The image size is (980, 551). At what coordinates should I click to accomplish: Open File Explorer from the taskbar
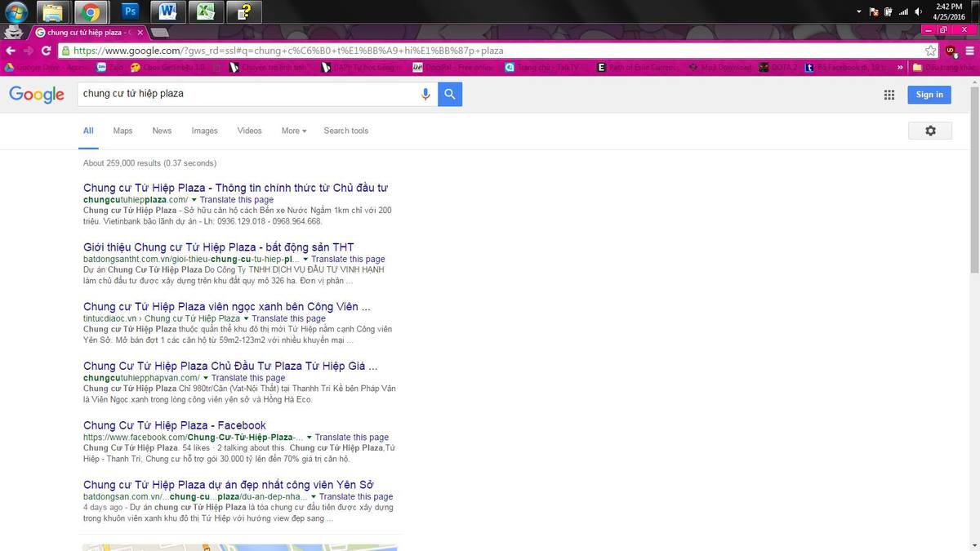pyautogui.click(x=52, y=11)
